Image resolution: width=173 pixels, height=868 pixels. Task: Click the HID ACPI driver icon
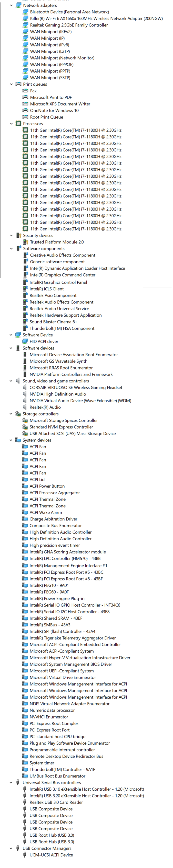pyautogui.click(x=25, y=341)
